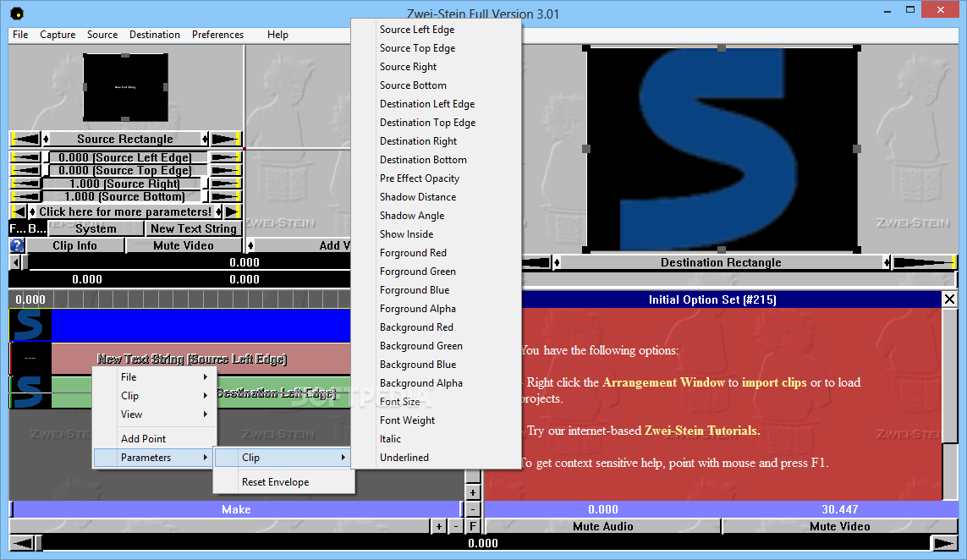
Task: Toggle Italic in the parameter list
Action: (390, 438)
